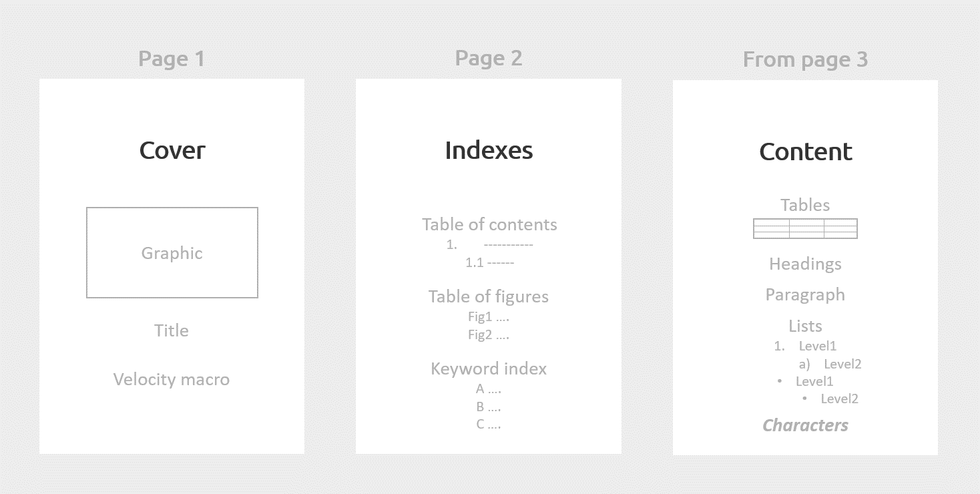Click the 'a) Level2' list item

pyautogui.click(x=830, y=364)
